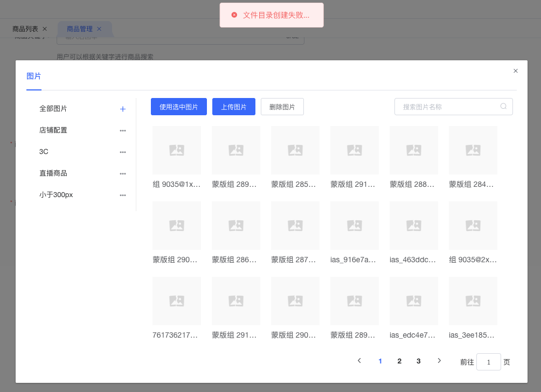Open more options for 店铺配置 folder
Viewport: 541px width, 392px height.
coord(123,130)
